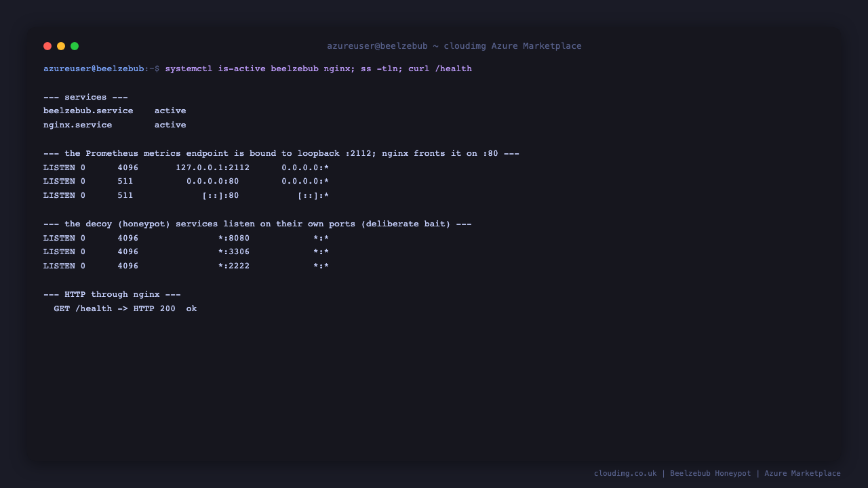Click the '*:3306' listening port
868x488 pixels.
234,252
